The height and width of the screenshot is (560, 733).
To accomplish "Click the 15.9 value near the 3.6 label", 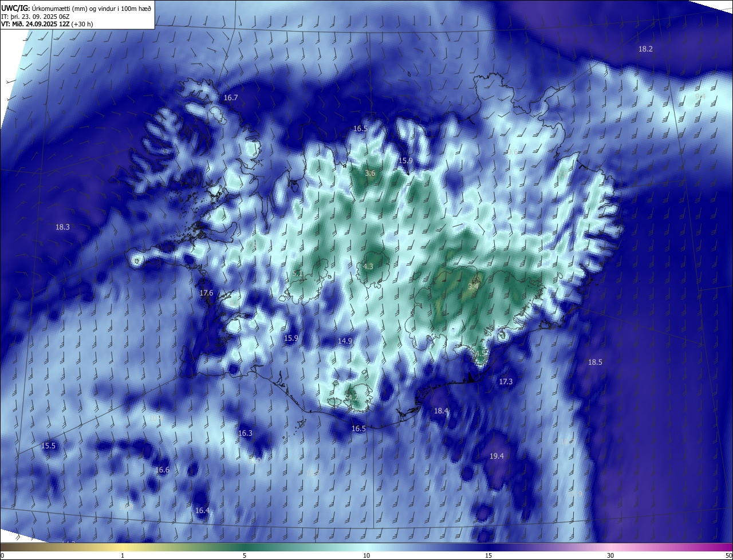I will [x=405, y=161].
